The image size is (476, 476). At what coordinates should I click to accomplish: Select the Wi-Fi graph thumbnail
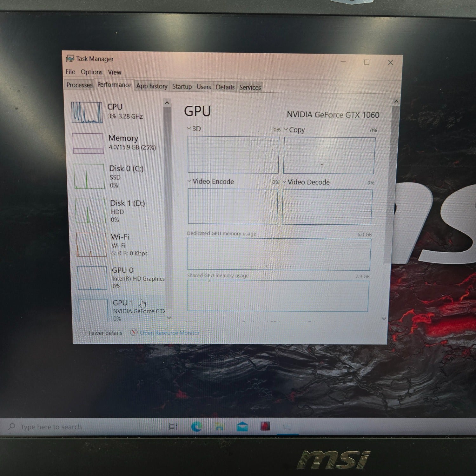coord(91,244)
